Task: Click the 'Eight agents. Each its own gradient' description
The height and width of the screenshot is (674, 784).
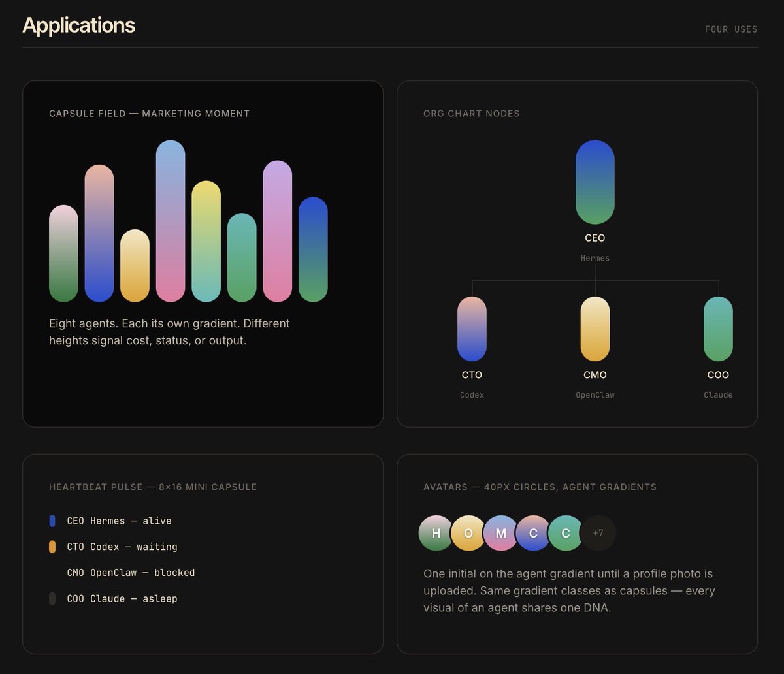Action: 169,332
